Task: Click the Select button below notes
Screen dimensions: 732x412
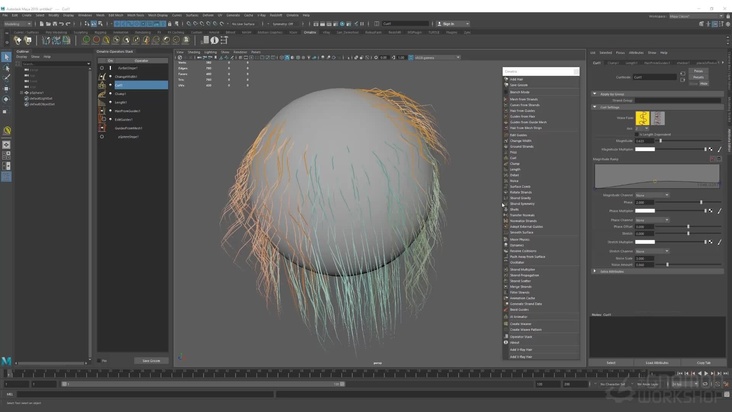Action: (x=611, y=363)
